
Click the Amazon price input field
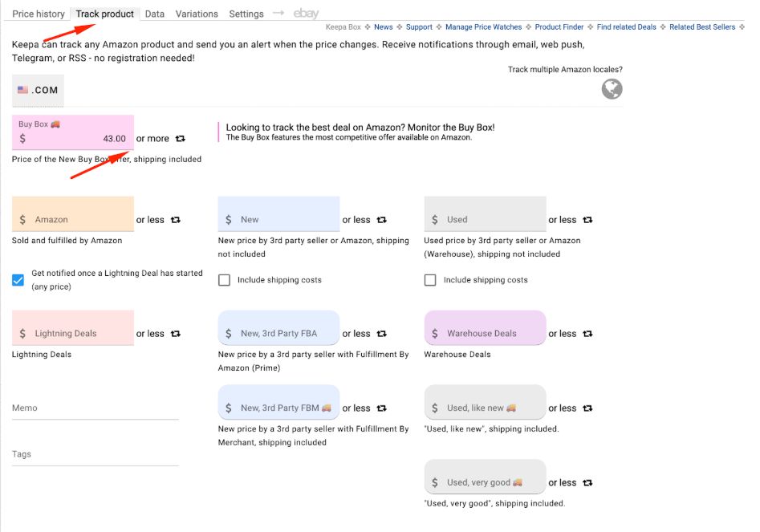73,213
